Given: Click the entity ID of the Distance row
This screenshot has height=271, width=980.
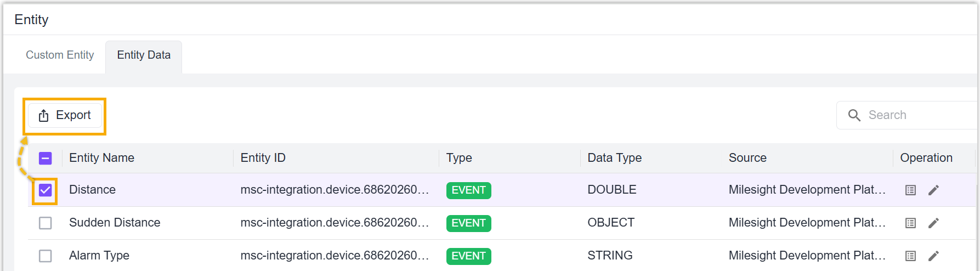Looking at the screenshot, I should click(x=335, y=190).
